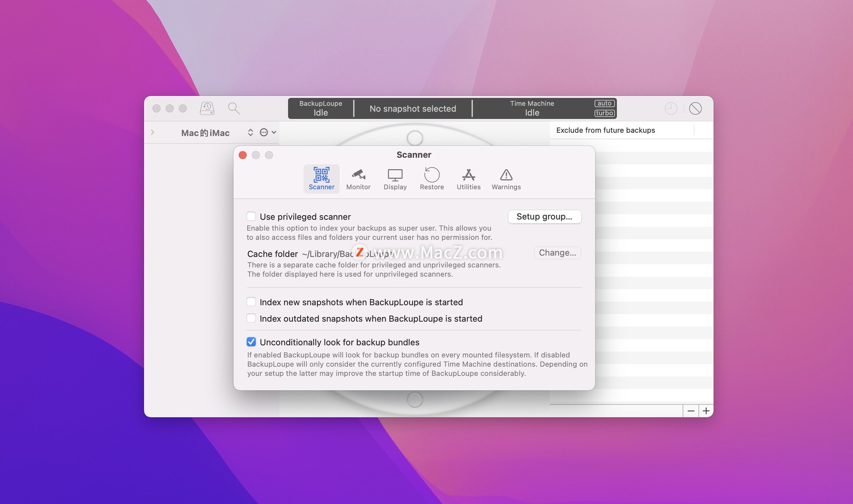
Task: Close the Scanner preferences window
Action: tap(243, 155)
